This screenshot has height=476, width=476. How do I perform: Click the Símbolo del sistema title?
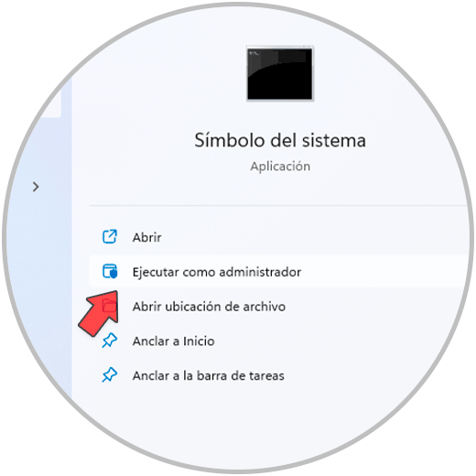point(280,140)
